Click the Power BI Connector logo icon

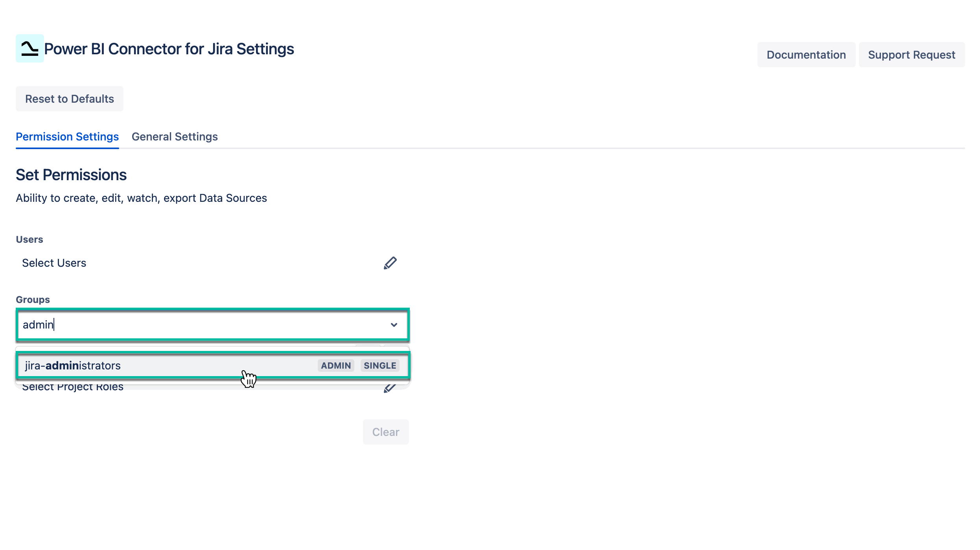point(30,48)
